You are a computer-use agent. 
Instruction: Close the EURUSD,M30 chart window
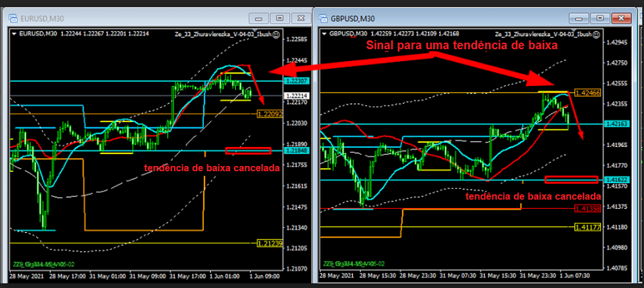point(300,18)
